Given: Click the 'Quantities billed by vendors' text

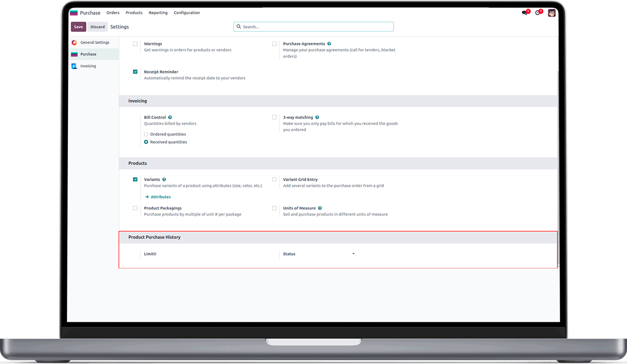Looking at the screenshot, I should point(170,124).
